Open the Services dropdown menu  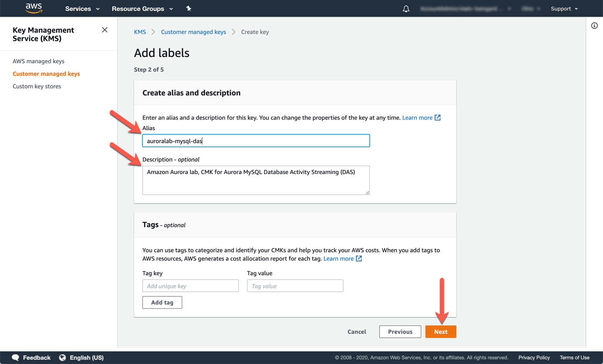click(x=82, y=9)
